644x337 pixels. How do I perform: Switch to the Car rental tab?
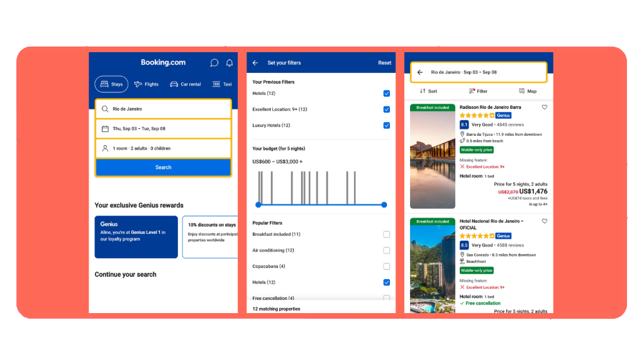(x=186, y=84)
